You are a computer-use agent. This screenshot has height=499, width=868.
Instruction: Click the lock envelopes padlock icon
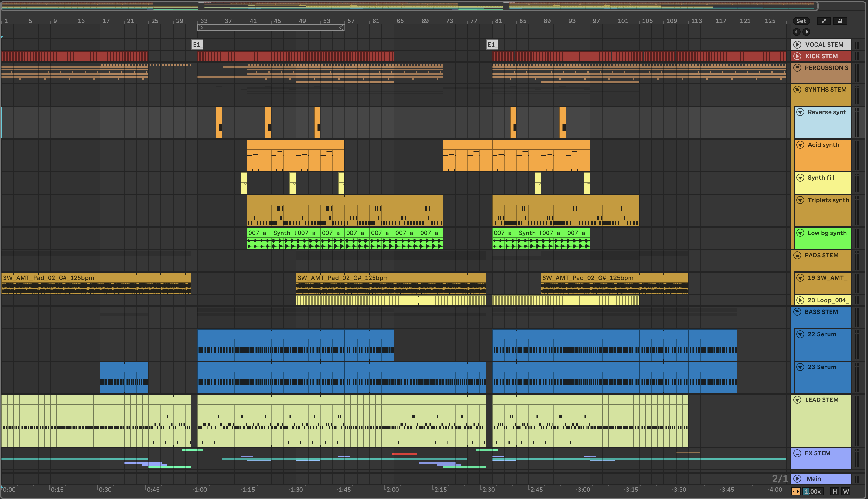pos(840,21)
